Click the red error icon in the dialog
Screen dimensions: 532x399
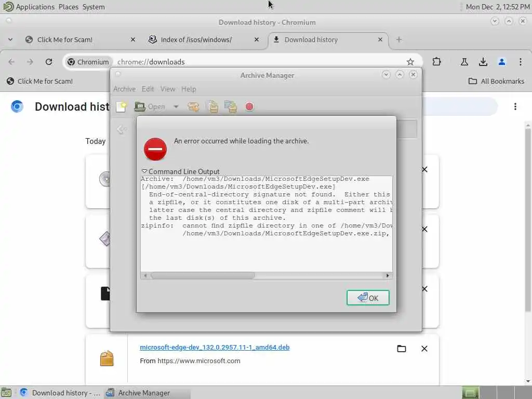(155, 149)
